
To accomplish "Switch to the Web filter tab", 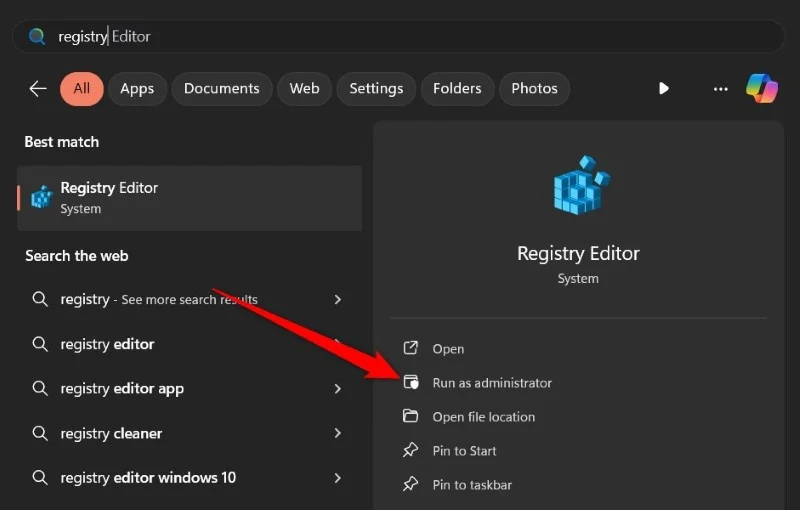I will (305, 89).
